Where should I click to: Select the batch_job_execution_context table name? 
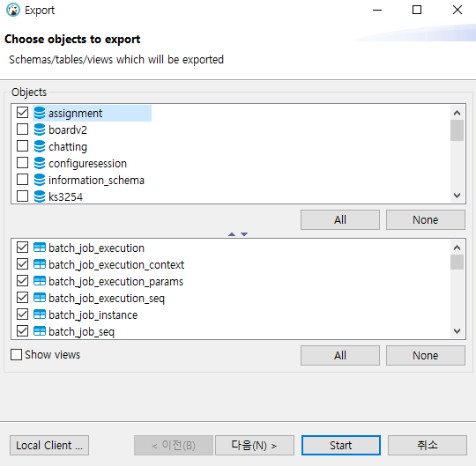(x=116, y=265)
